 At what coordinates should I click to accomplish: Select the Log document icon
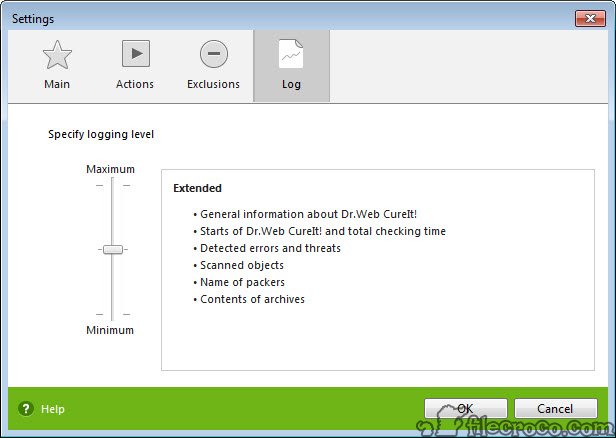coord(291,53)
